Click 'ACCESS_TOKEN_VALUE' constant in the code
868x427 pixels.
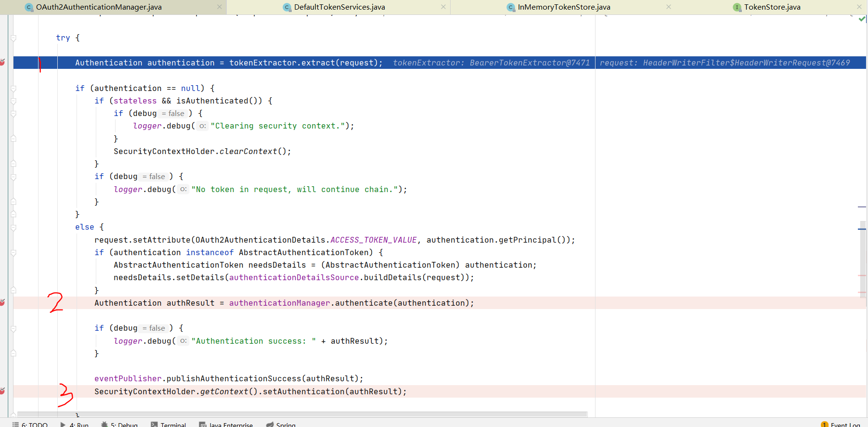tap(374, 240)
